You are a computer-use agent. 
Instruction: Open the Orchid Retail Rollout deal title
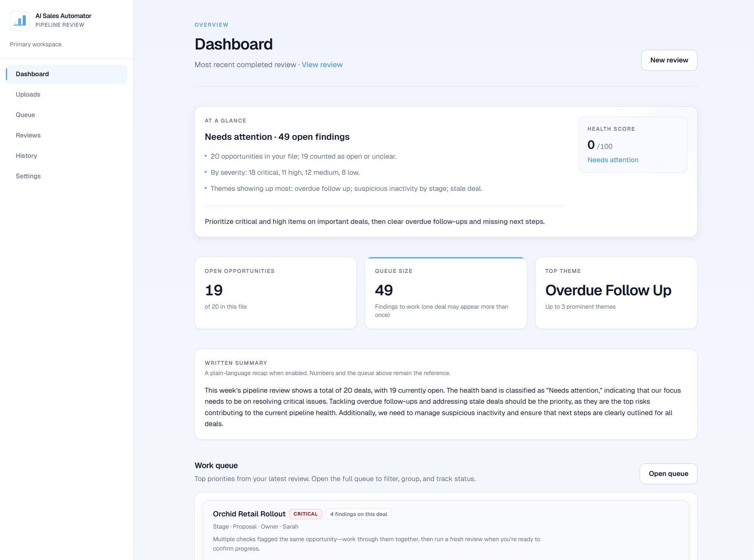[x=249, y=514]
